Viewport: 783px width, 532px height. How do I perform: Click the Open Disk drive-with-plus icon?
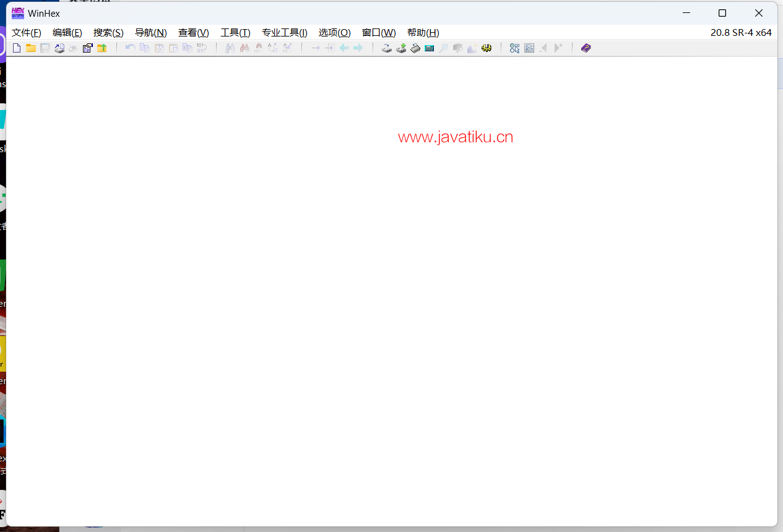tap(401, 48)
